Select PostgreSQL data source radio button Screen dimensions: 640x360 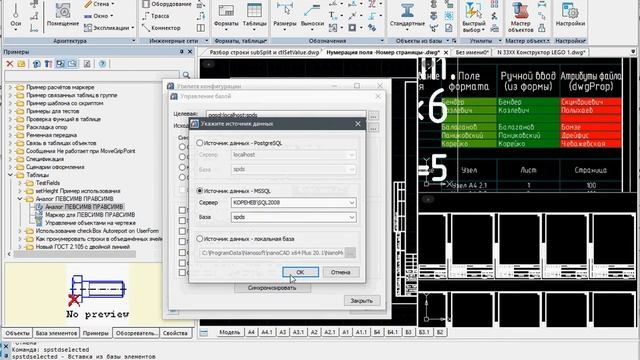point(200,143)
